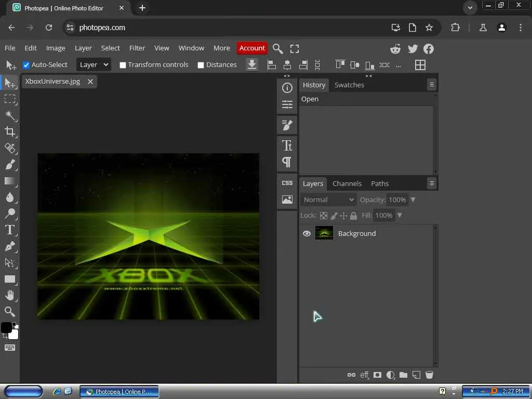Viewport: 532px width, 399px height.
Task: Open the File menu
Action: pyautogui.click(x=10, y=48)
